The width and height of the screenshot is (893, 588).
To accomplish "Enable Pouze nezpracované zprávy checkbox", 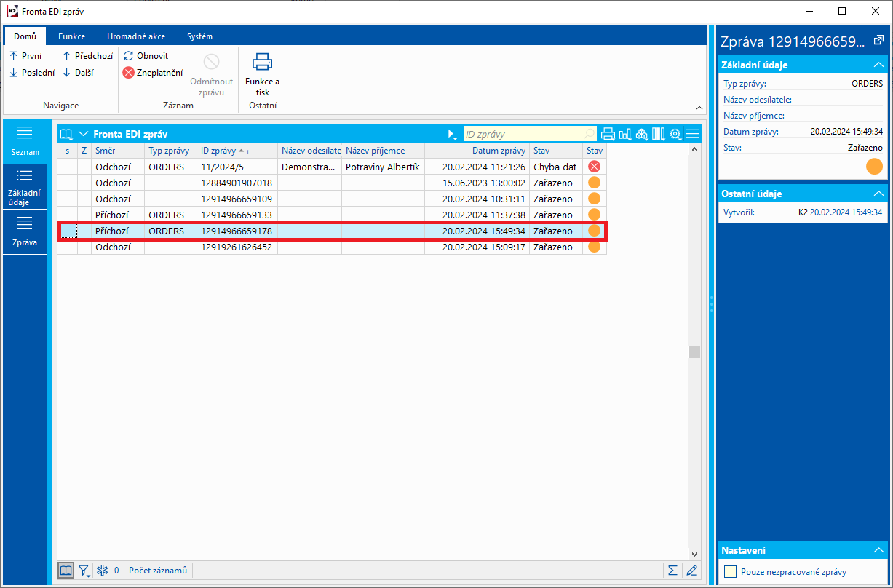I will pos(730,571).
